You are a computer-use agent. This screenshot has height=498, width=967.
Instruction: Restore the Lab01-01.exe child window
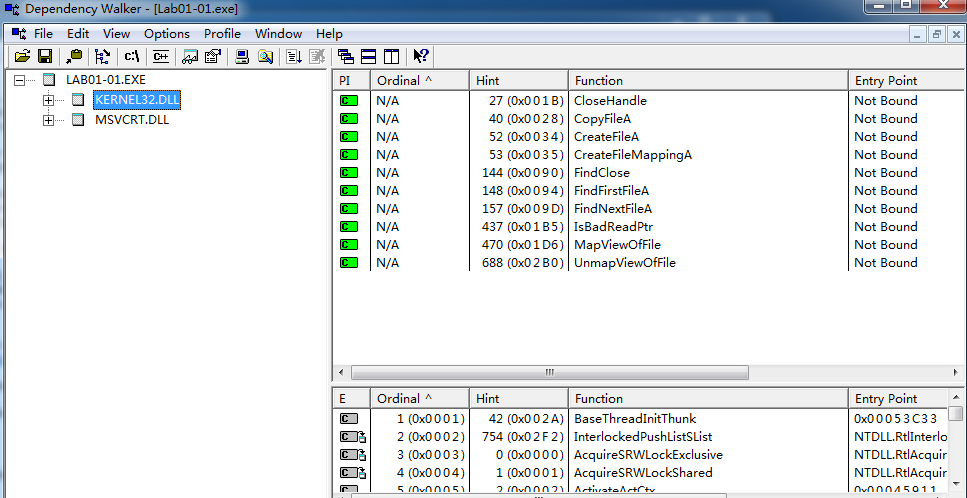click(x=937, y=35)
